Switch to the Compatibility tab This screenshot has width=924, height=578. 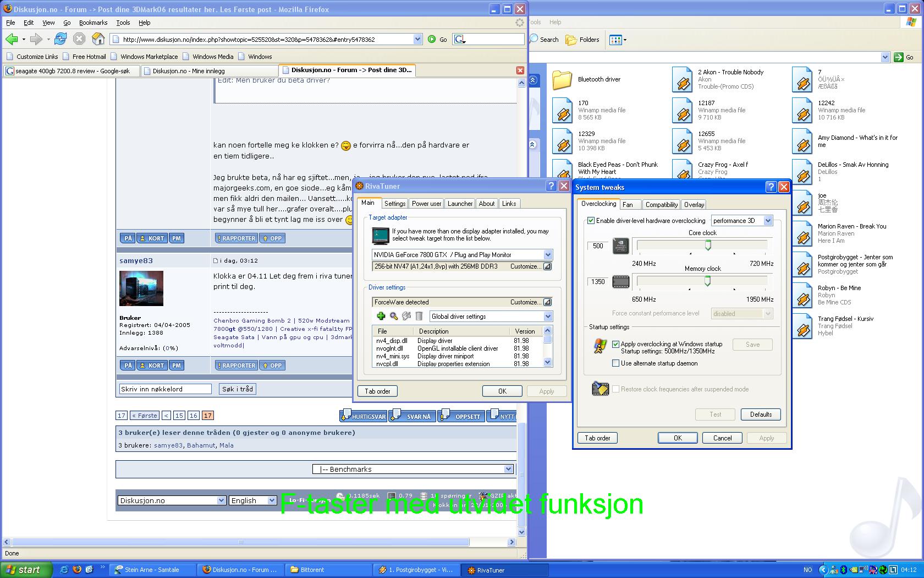tap(661, 205)
